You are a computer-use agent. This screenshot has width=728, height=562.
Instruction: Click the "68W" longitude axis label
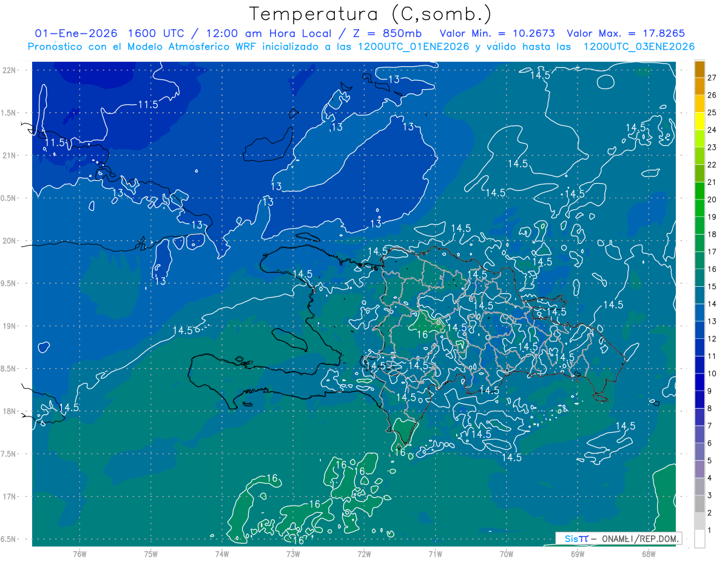tap(648, 554)
